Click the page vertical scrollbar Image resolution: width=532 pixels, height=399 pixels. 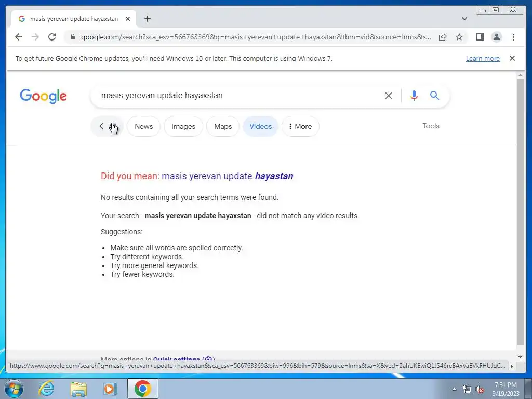point(520,211)
